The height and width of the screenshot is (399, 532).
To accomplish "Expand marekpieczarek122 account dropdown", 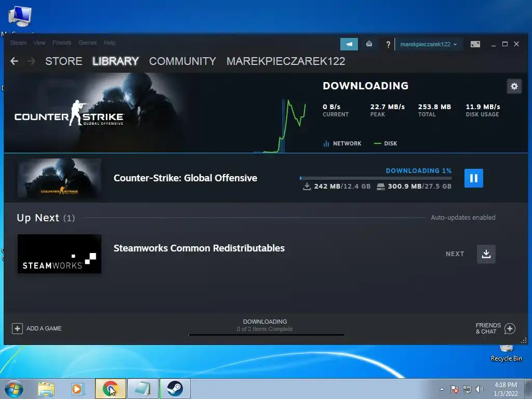I will point(429,44).
